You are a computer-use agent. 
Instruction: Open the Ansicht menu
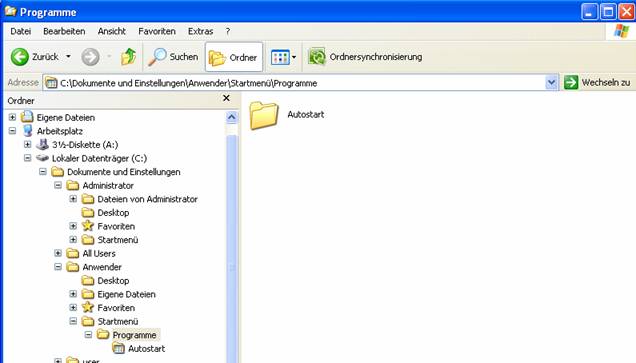point(112,31)
